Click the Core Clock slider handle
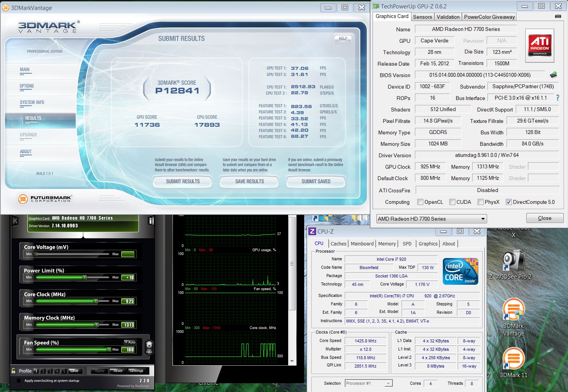568x392 pixels. 96,301
